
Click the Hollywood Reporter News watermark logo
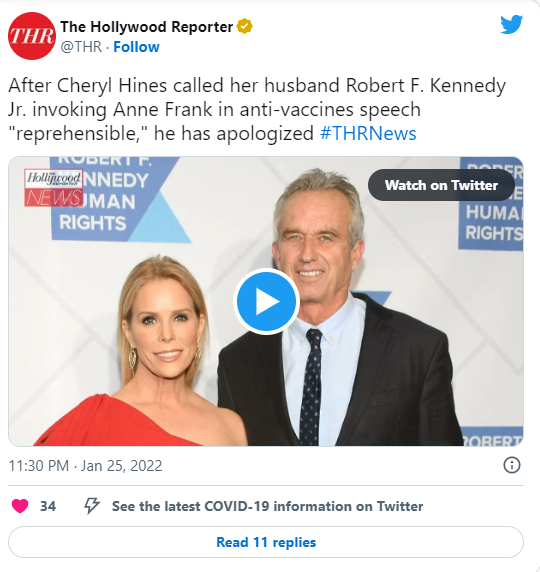tap(54, 188)
